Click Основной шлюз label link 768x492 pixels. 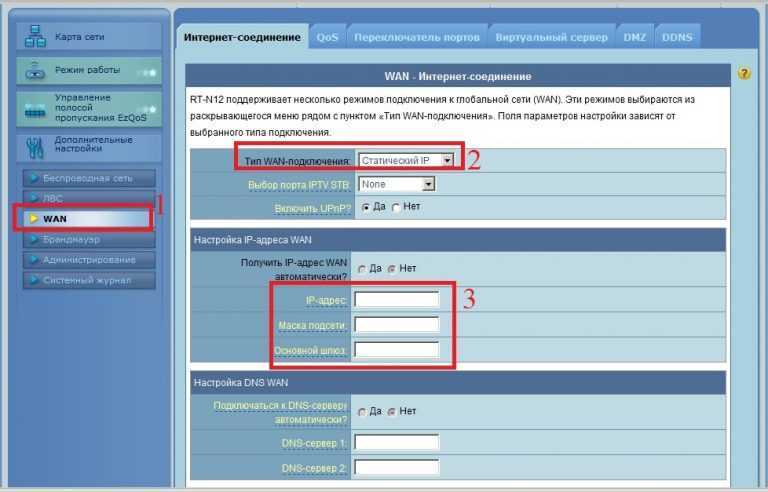click(x=311, y=351)
